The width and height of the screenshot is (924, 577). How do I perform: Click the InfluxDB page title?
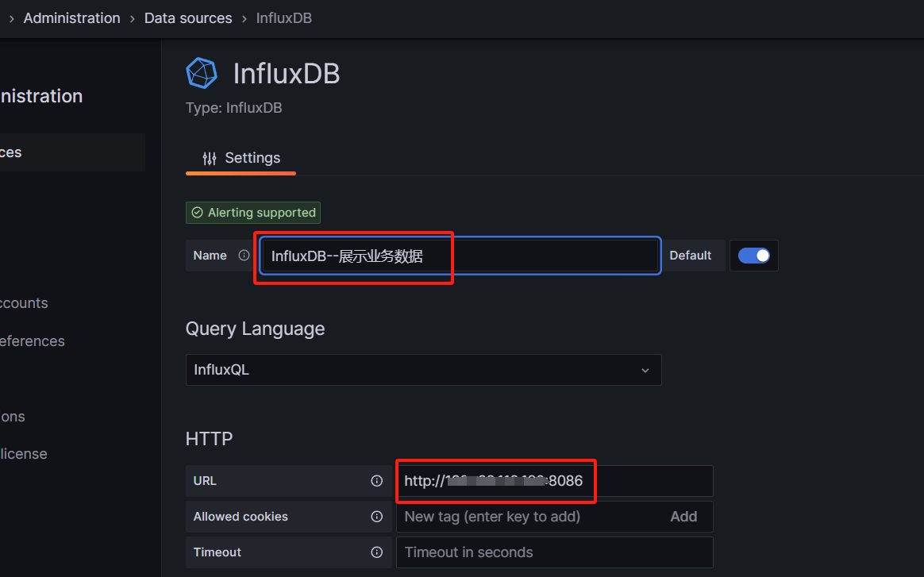(x=287, y=74)
